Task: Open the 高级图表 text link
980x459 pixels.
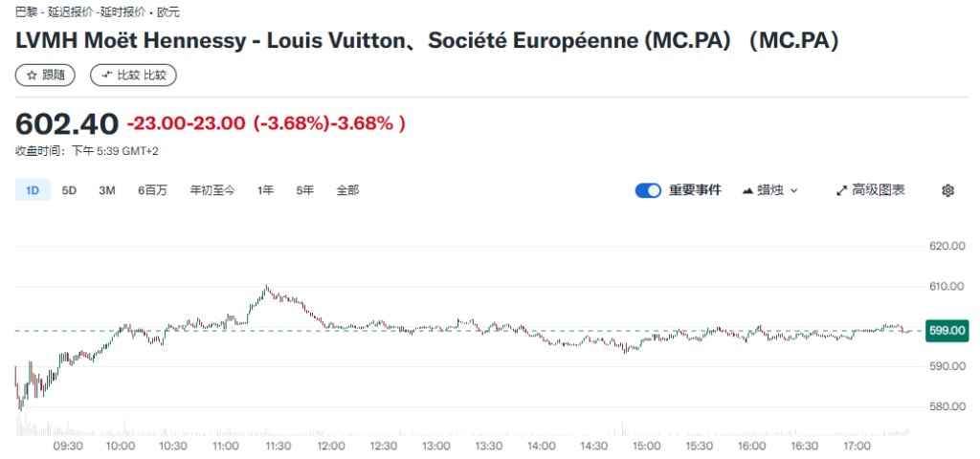Action: point(879,190)
